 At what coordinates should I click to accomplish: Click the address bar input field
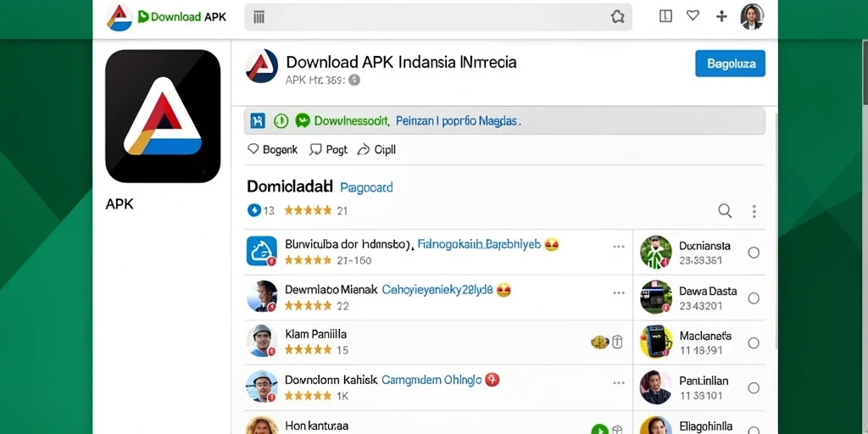click(x=438, y=17)
